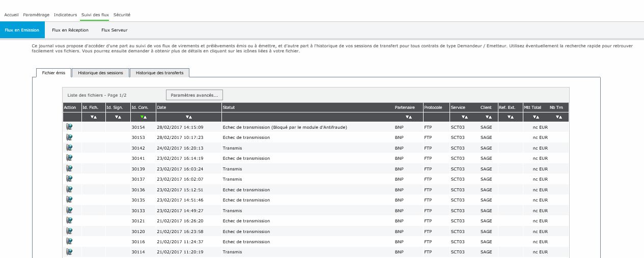
Task: Click action icon for file 30120
Action: tap(69, 231)
